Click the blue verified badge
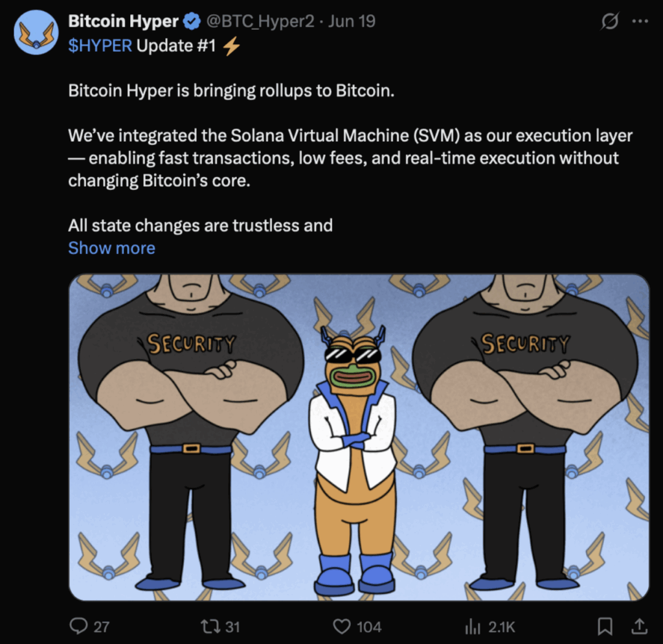This screenshot has height=644, width=663. pos(192,21)
